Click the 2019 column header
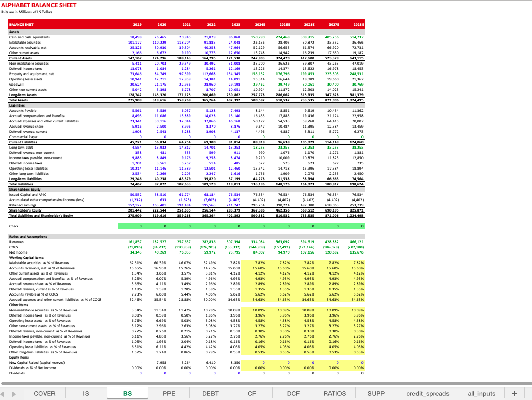Viewport: 532px width, 400px height. (x=137, y=25)
